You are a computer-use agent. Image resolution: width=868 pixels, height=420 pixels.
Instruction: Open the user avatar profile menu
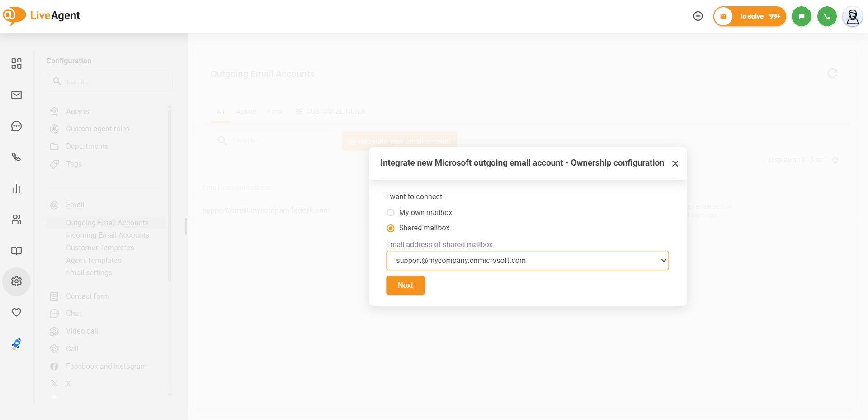point(853,17)
